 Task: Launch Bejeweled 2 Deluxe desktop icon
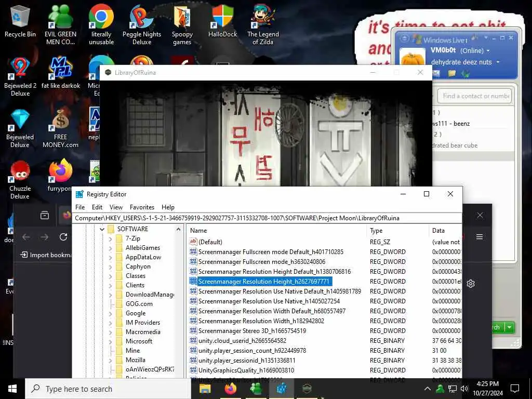pos(20,76)
